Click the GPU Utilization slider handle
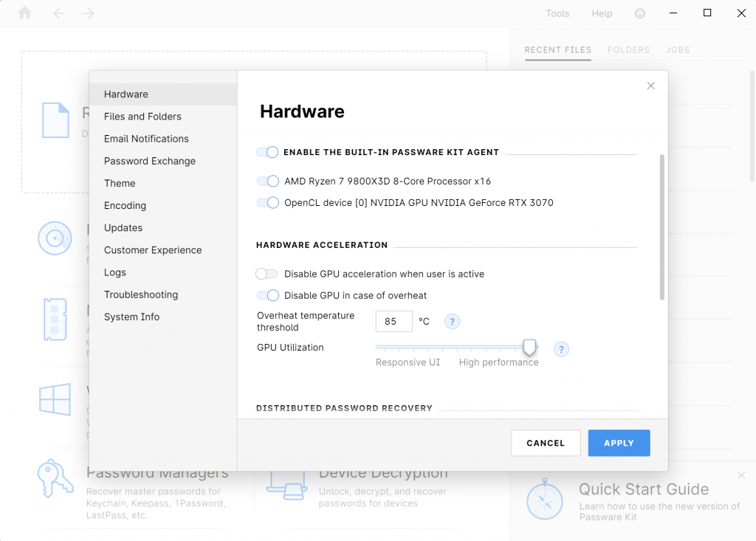This screenshot has height=541, width=756. [529, 347]
